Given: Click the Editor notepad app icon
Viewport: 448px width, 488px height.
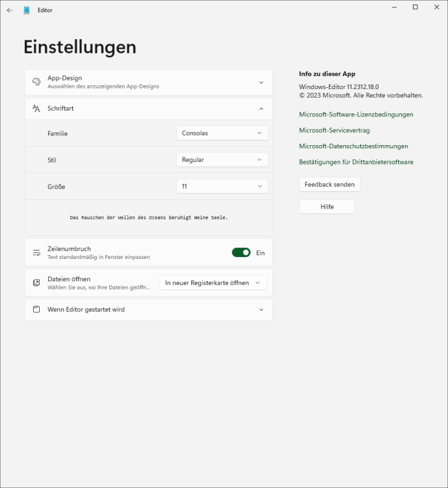Looking at the screenshot, I should pos(27,10).
